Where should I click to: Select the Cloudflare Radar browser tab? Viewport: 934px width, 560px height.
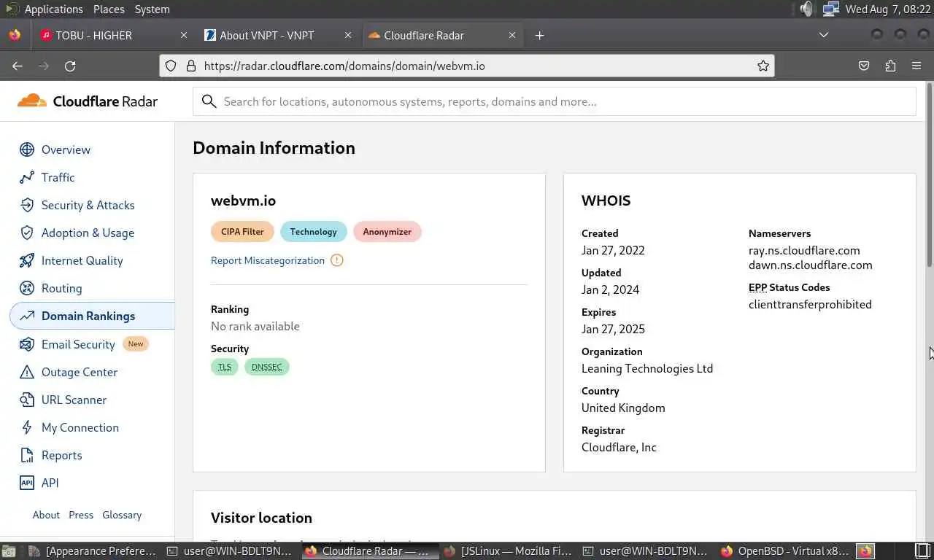click(x=441, y=35)
